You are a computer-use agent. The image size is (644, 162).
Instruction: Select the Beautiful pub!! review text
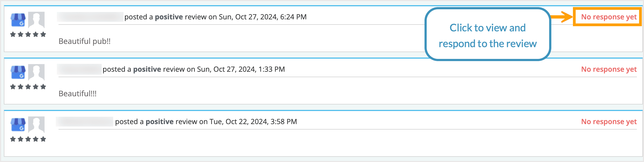pos(84,41)
